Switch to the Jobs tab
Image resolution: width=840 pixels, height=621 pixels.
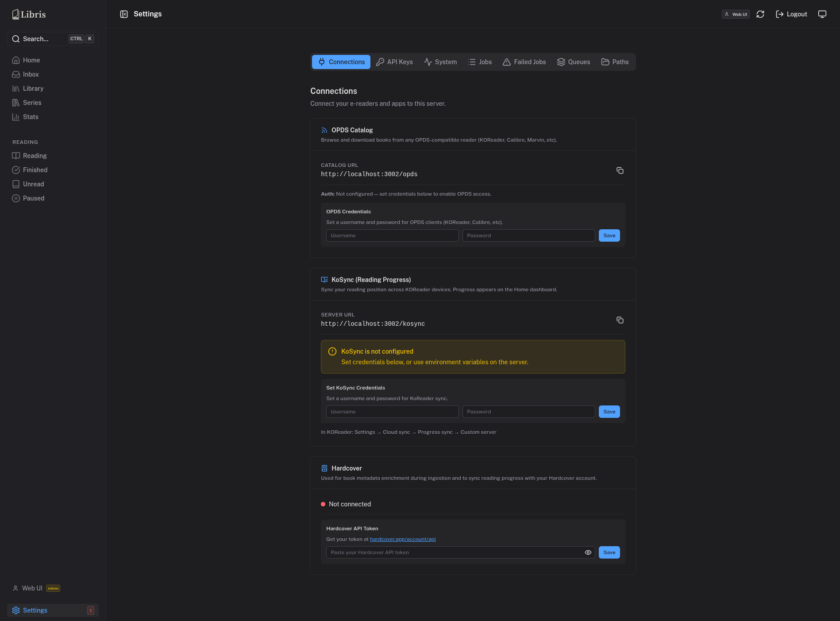tap(480, 62)
